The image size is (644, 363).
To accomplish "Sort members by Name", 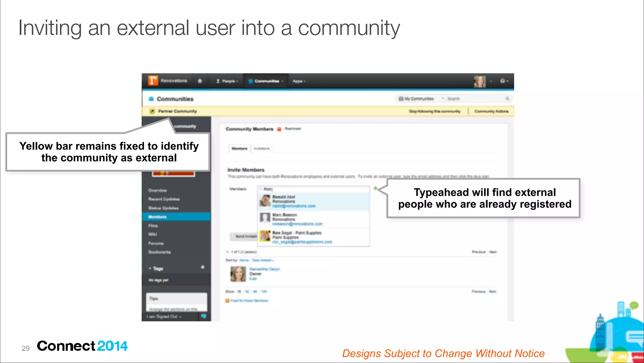I will (x=244, y=260).
